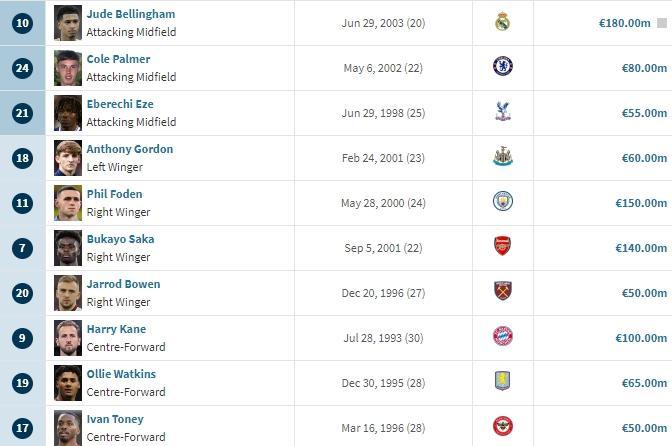672x446 pixels.
Task: Click the Brentford club crest
Action: point(502,427)
